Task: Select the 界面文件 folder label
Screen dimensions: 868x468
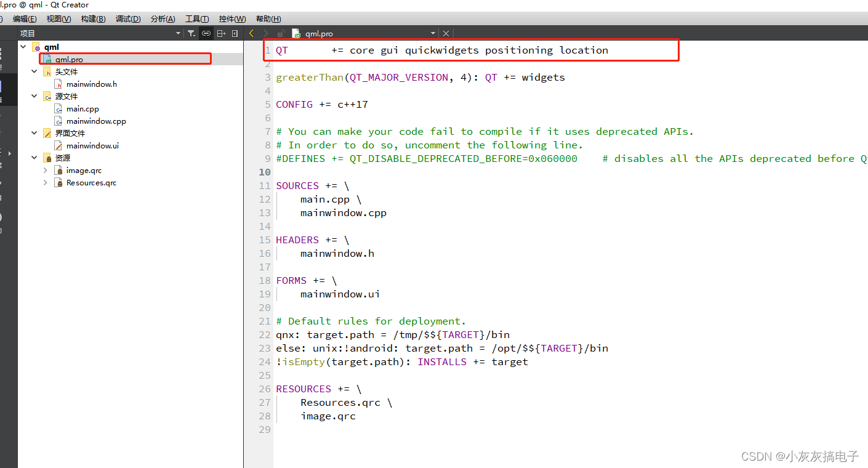Action: [x=70, y=134]
